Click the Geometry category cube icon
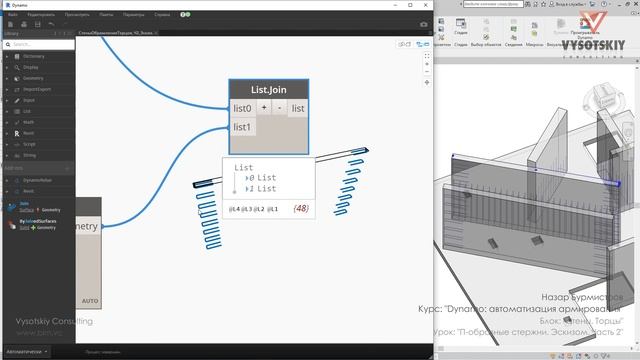This screenshot has height=360, width=640. point(17,78)
